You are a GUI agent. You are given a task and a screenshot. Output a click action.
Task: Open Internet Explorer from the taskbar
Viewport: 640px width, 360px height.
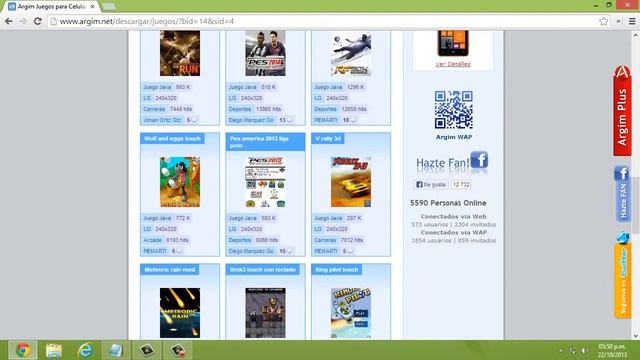(x=85, y=350)
